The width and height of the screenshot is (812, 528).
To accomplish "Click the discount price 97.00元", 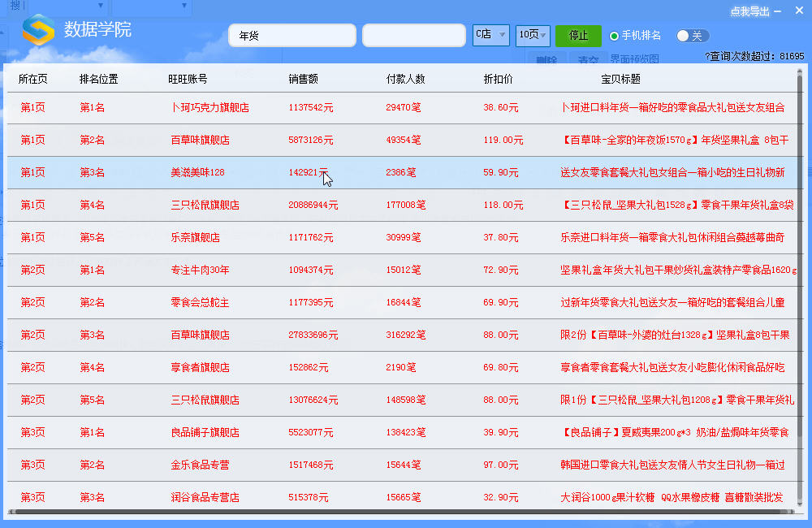I will click(x=500, y=465).
